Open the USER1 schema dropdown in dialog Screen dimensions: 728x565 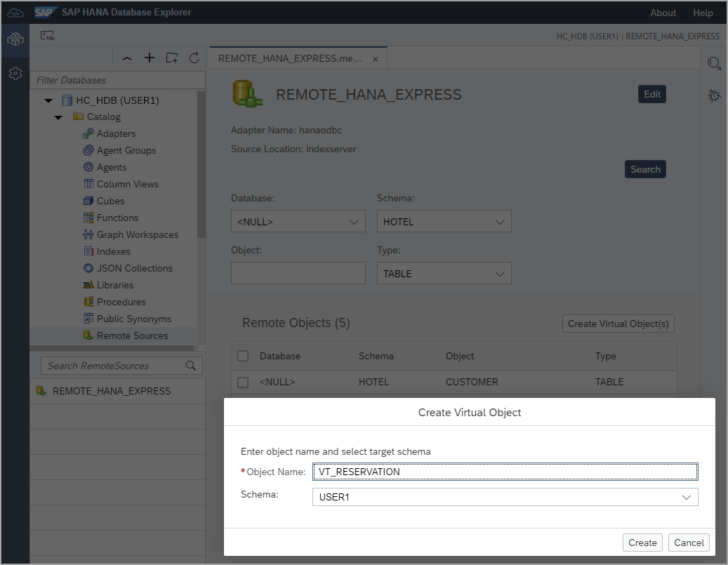[x=505, y=497]
